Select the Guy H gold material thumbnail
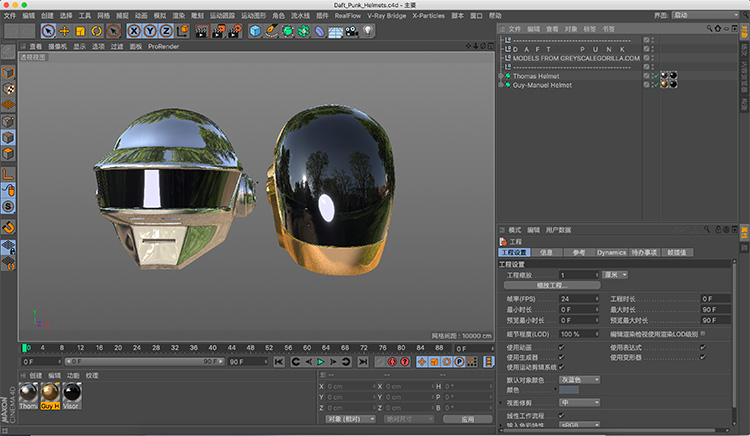Image resolution: width=750 pixels, height=436 pixels. pos(50,392)
